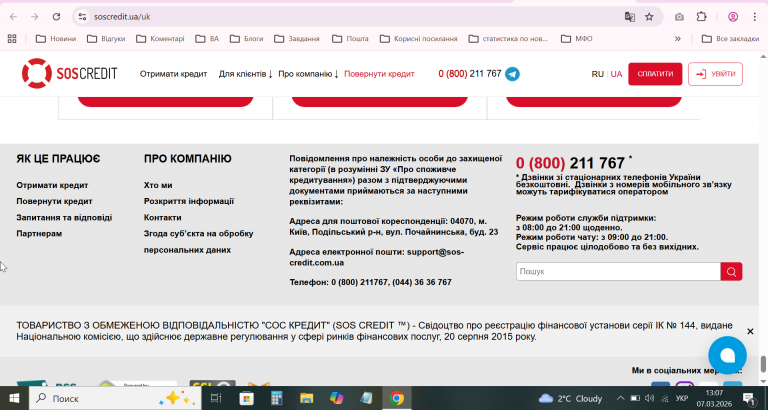The width and height of the screenshot is (768, 410).
Task: Show hidden tray icons chevron
Action: 620,398
